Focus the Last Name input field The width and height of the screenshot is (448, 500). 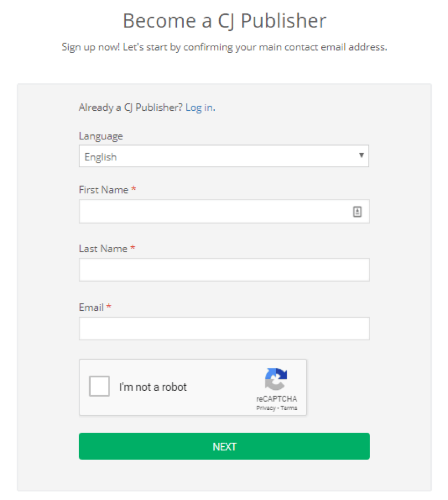point(224,270)
